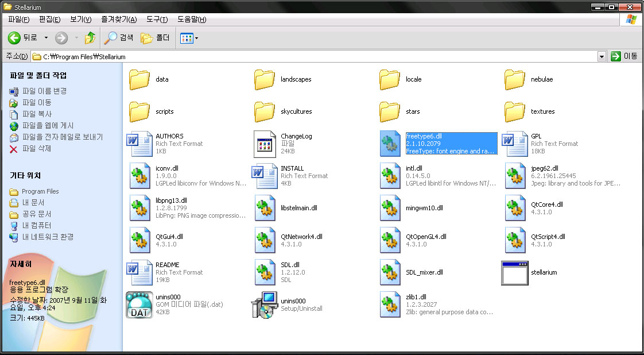Select the mingwm10.dll file icon
This screenshot has width=644, height=355.
(x=390, y=208)
